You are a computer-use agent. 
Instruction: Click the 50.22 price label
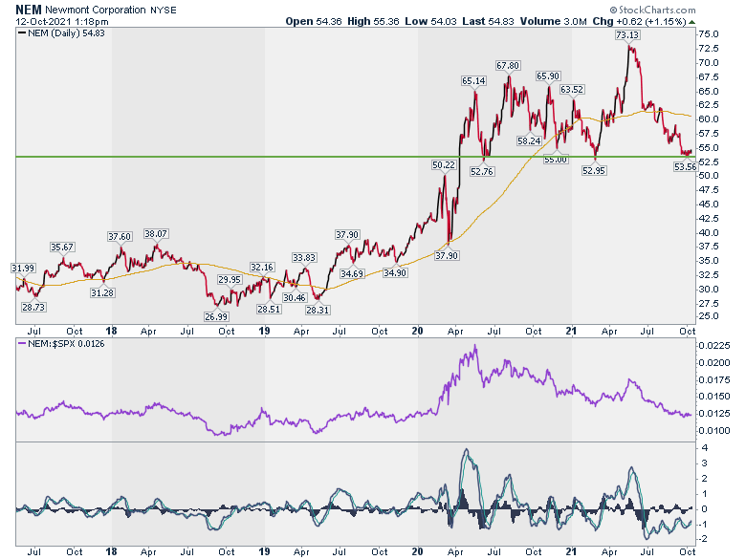(x=444, y=165)
